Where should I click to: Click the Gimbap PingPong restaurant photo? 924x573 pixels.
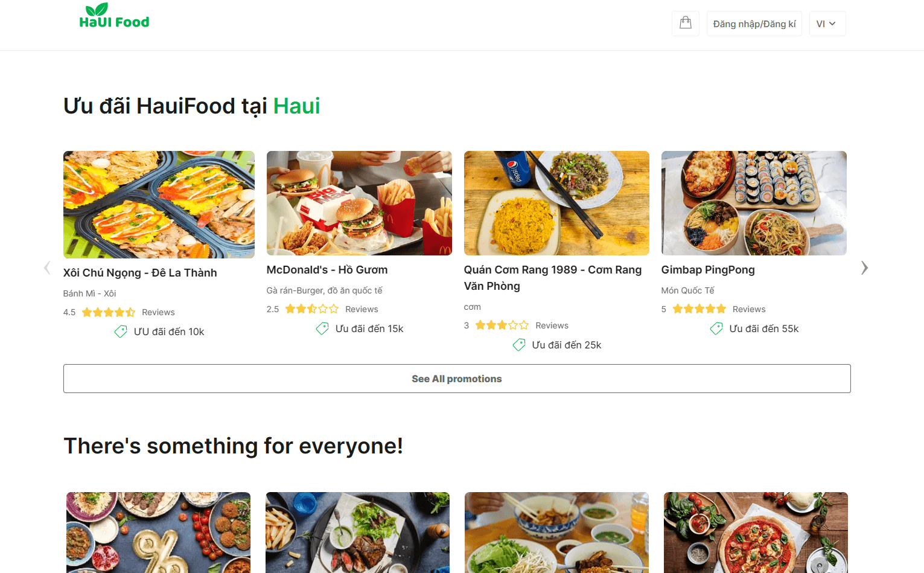point(754,203)
